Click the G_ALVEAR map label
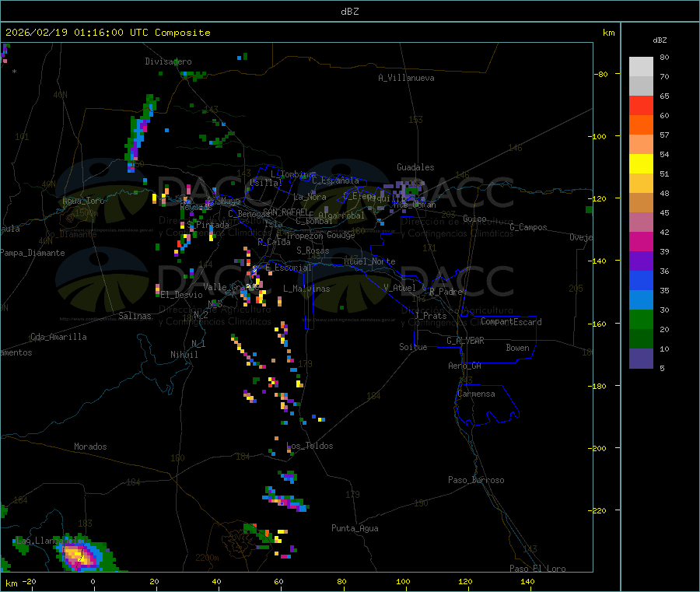Viewport: 700px width, 592px height. pos(465,341)
